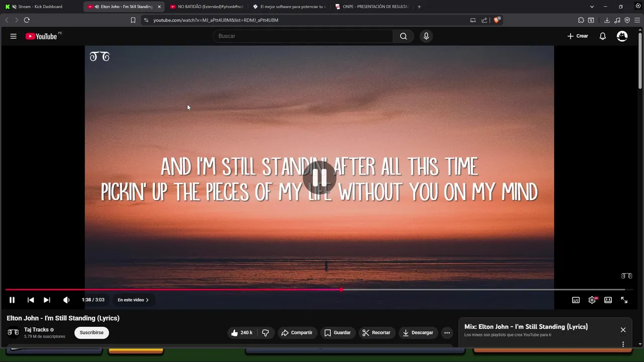
Task: Switch to 'El mejor software' tab
Action: point(289,7)
